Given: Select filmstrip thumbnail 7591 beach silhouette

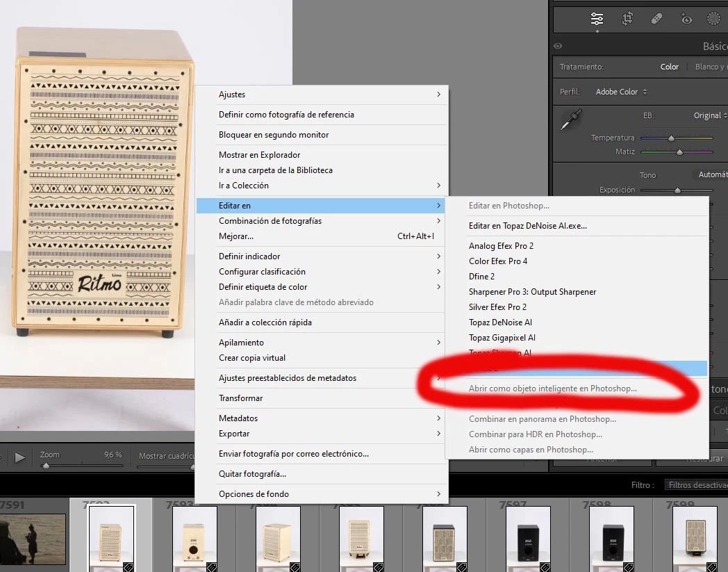Looking at the screenshot, I should coord(33,539).
